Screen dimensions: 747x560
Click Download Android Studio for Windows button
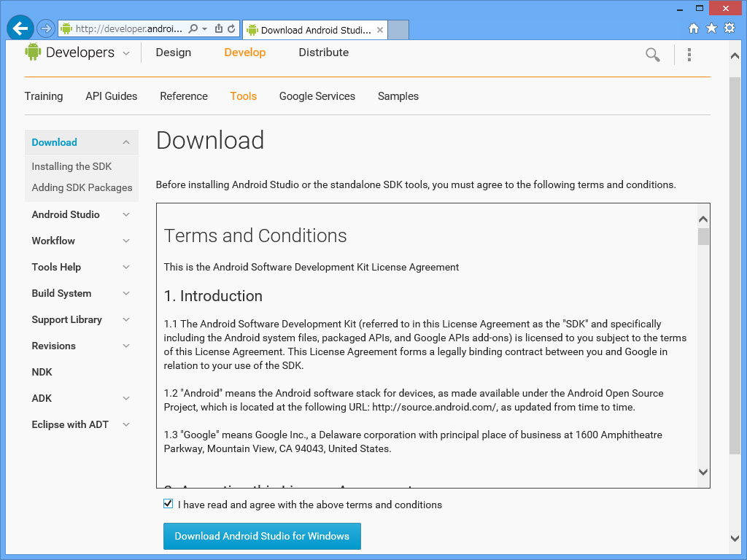click(262, 536)
